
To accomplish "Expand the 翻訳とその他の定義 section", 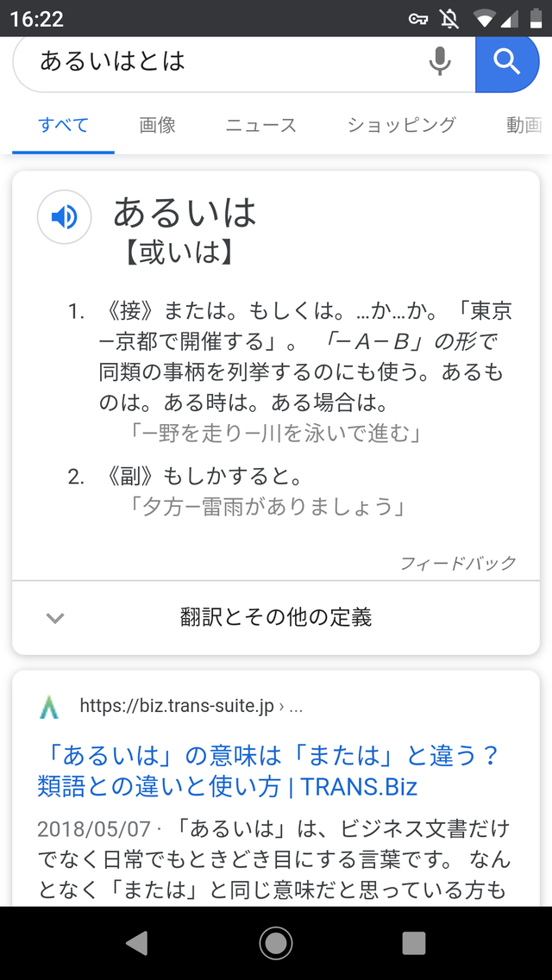I will click(276, 617).
